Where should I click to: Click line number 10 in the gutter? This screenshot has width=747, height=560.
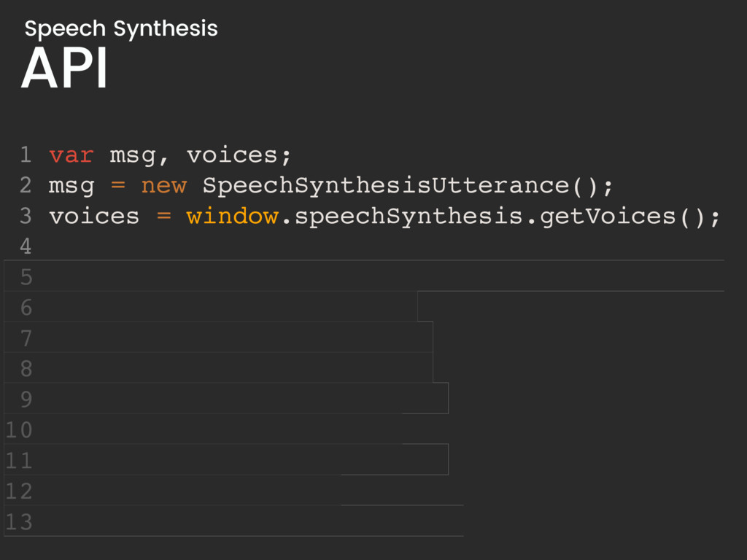point(18,429)
